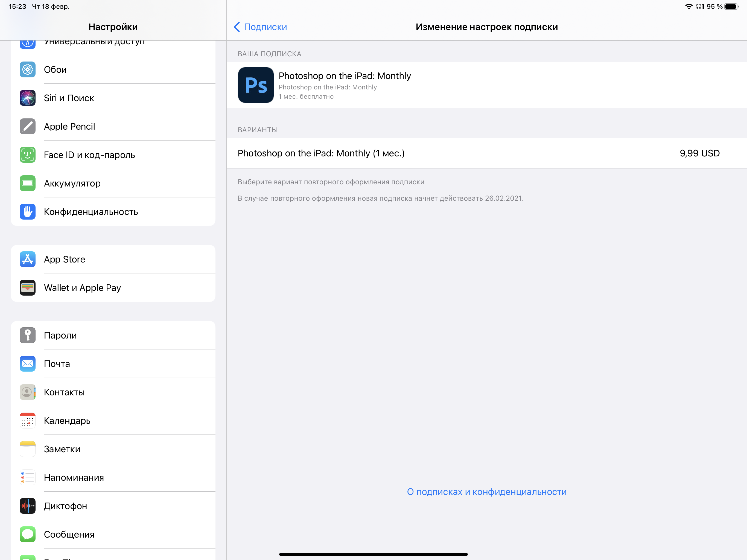The height and width of the screenshot is (560, 747).
Task: Open Календарь settings
Action: (113, 421)
